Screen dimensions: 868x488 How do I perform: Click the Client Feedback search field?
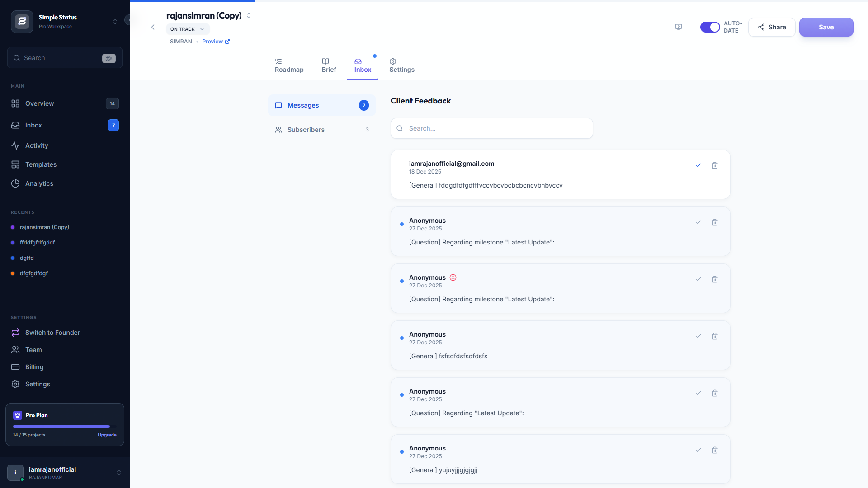click(492, 128)
